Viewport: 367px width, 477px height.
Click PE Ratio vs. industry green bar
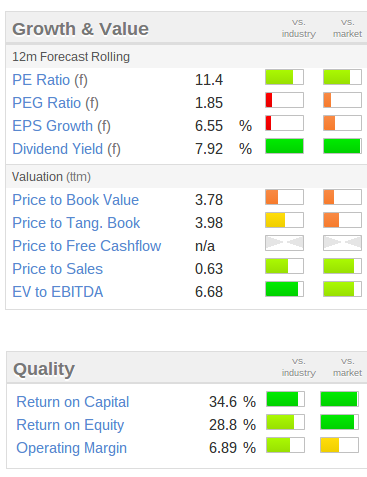tap(284, 77)
